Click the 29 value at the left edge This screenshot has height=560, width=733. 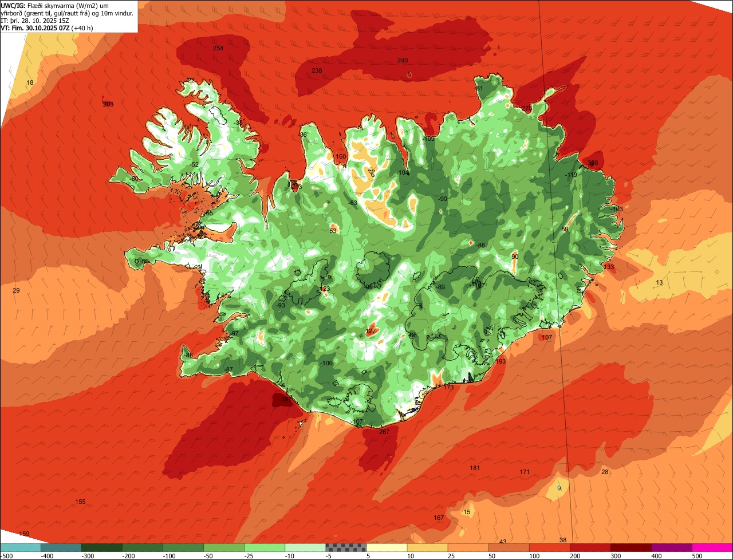point(16,291)
